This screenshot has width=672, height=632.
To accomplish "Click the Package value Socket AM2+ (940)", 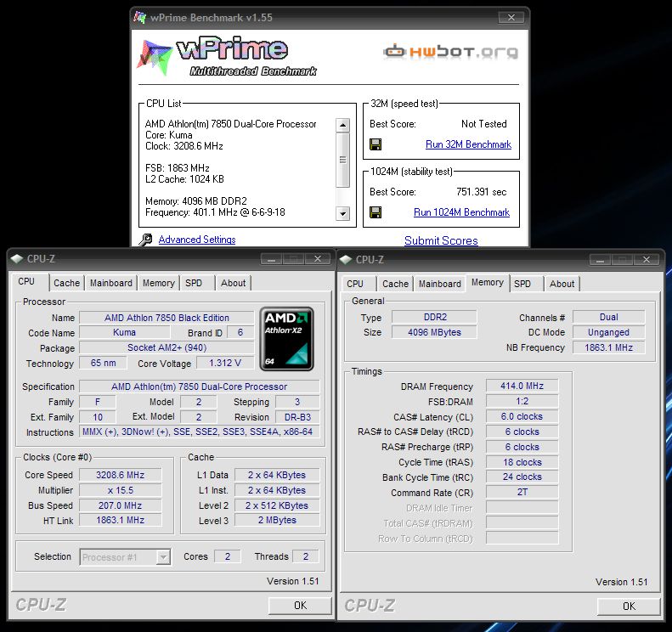I will click(x=167, y=347).
